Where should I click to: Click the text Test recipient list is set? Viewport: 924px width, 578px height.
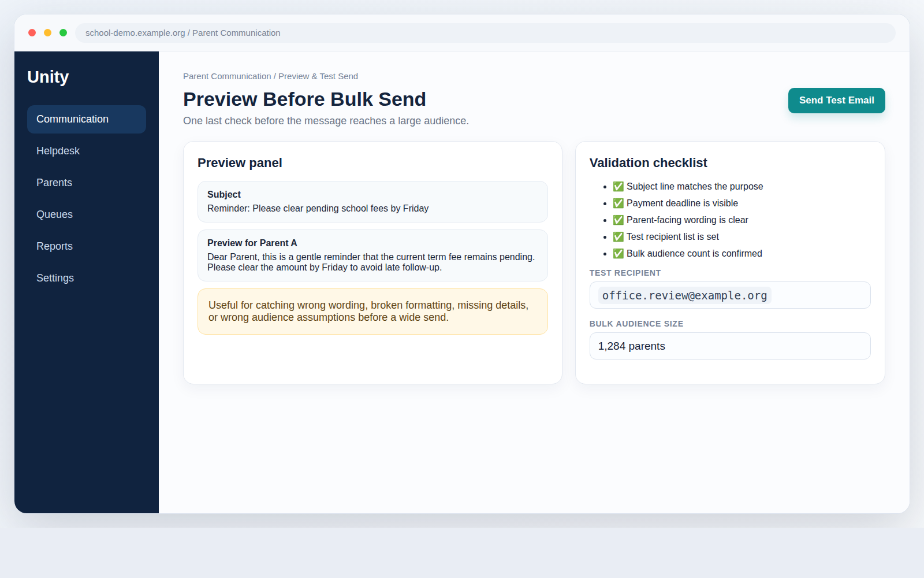coord(673,237)
